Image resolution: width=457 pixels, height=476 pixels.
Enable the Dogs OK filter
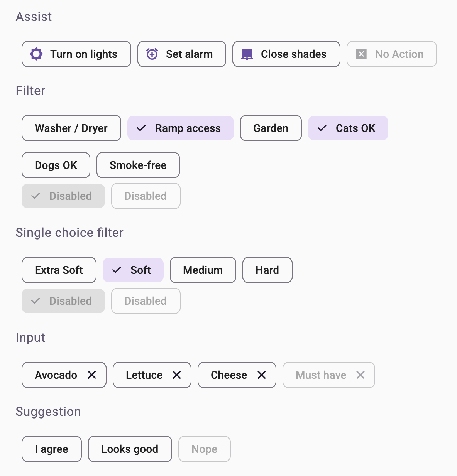tap(56, 165)
